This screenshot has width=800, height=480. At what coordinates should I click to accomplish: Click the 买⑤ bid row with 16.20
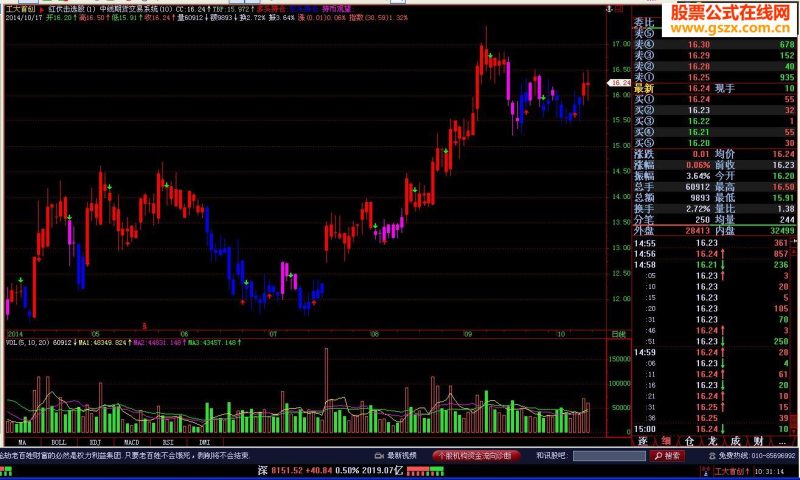pos(714,143)
